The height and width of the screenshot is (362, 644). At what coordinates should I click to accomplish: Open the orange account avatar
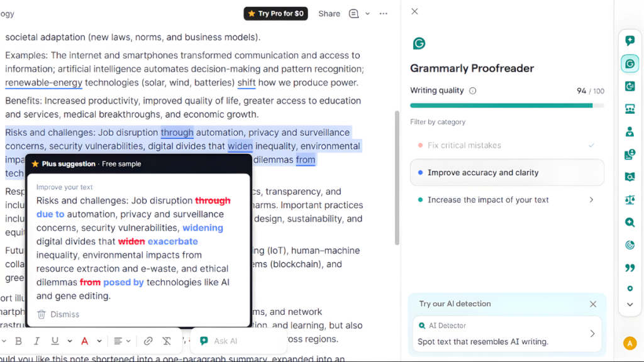click(630, 343)
